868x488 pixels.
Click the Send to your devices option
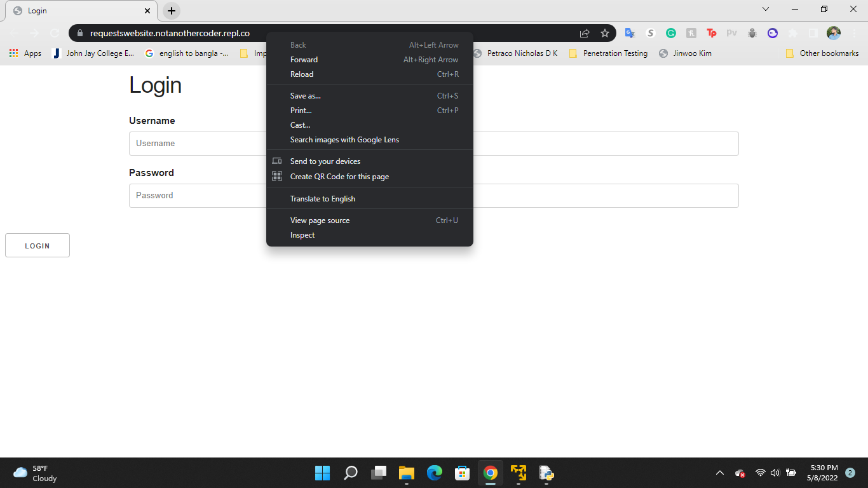point(325,161)
